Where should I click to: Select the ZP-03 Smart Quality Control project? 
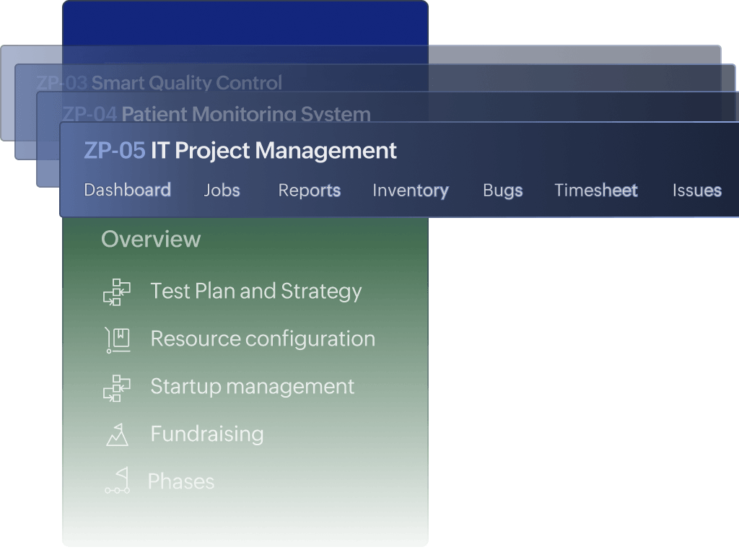[159, 83]
